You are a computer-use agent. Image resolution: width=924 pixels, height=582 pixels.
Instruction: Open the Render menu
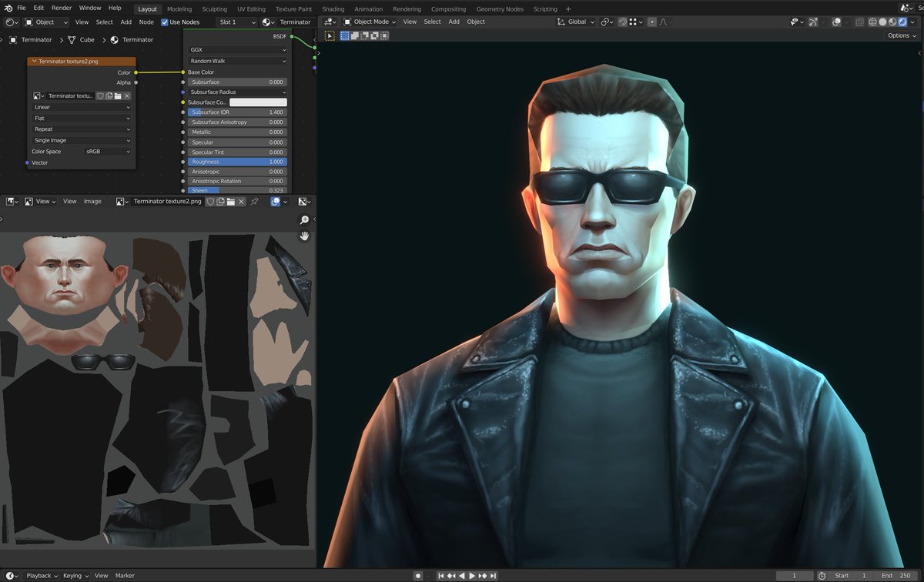coord(62,8)
